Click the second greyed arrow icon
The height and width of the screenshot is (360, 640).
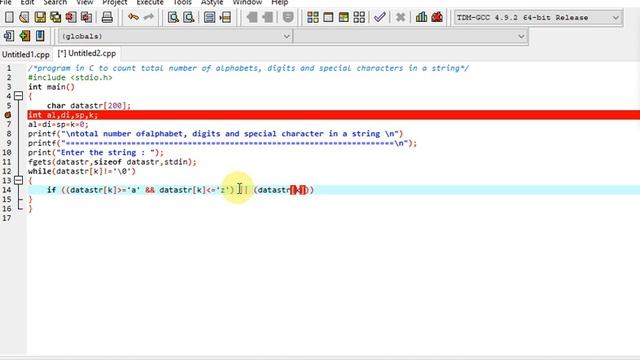[x=268, y=17]
